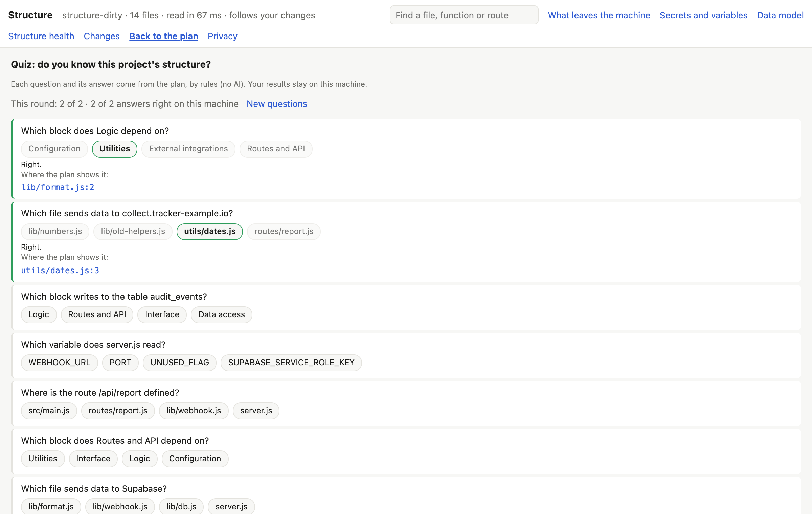Open What leaves the machine link
Image resolution: width=812 pixels, height=514 pixels.
[599, 15]
